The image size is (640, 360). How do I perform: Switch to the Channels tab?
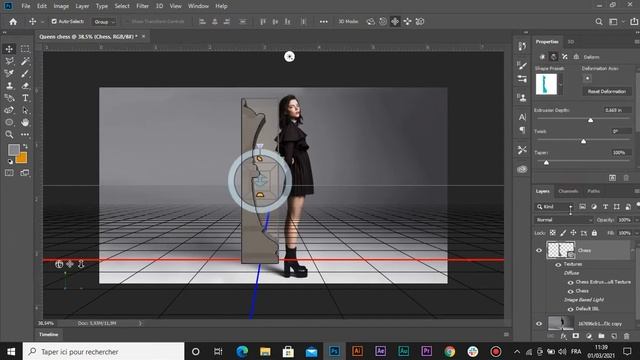568,191
